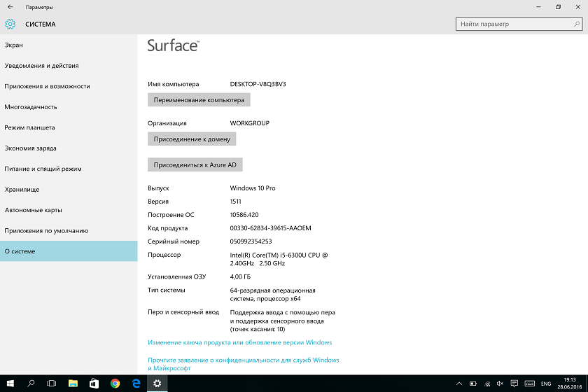Select Экран in sidebar
This screenshot has height=392, width=588.
click(x=69, y=45)
